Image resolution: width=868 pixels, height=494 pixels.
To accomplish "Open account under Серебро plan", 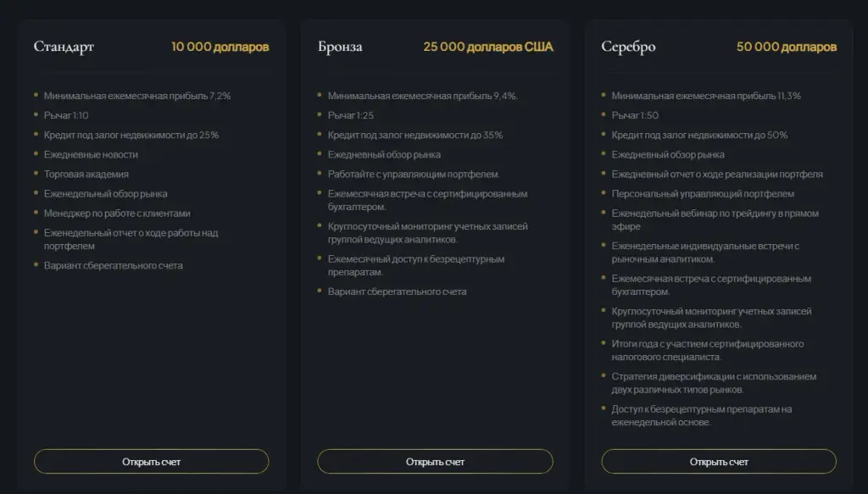I will pyautogui.click(x=719, y=461).
